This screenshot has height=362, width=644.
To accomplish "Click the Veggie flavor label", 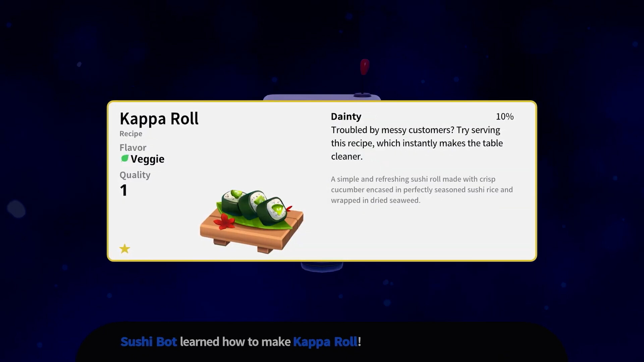I will [x=148, y=159].
